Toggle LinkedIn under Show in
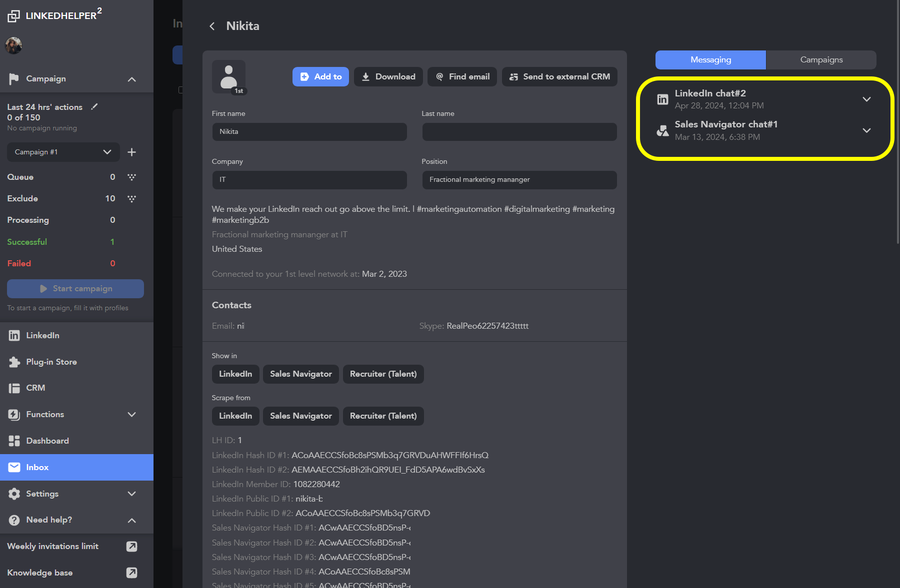Image resolution: width=900 pixels, height=588 pixels. pyautogui.click(x=235, y=374)
